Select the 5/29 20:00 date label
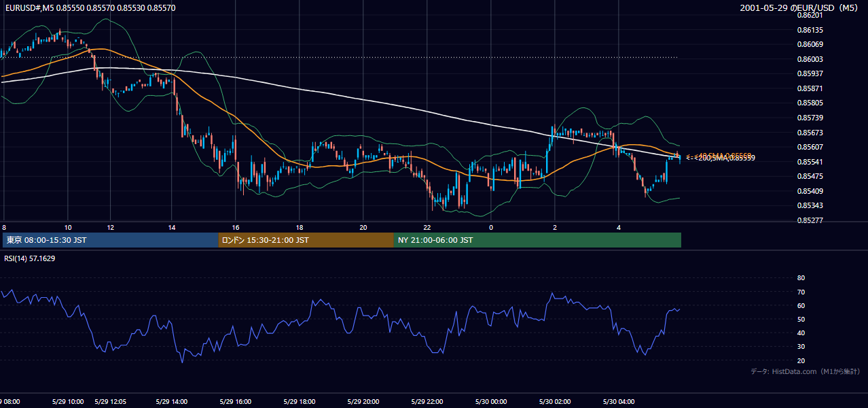 [363, 402]
